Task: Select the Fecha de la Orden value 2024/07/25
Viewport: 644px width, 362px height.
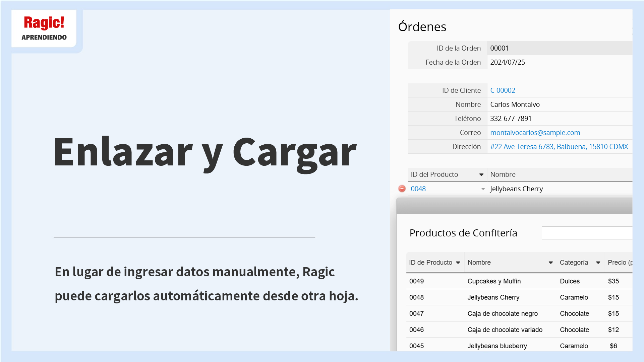Action: pyautogui.click(x=508, y=62)
